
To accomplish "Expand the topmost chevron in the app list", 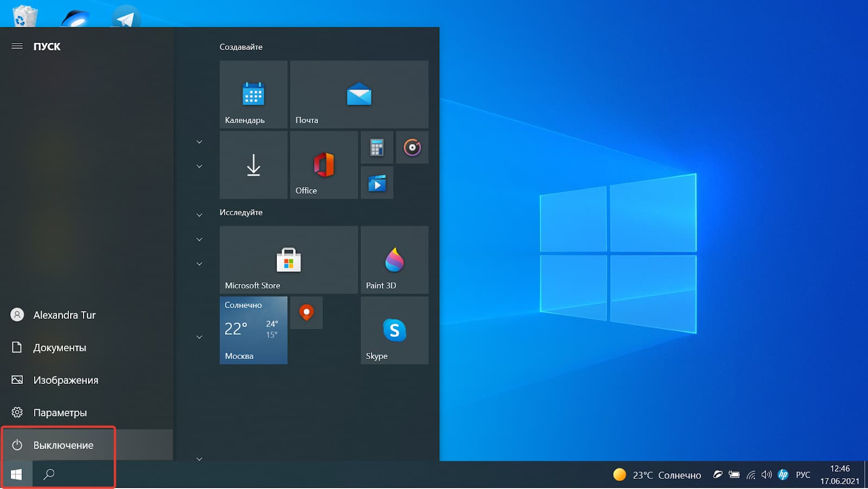I will [x=199, y=142].
